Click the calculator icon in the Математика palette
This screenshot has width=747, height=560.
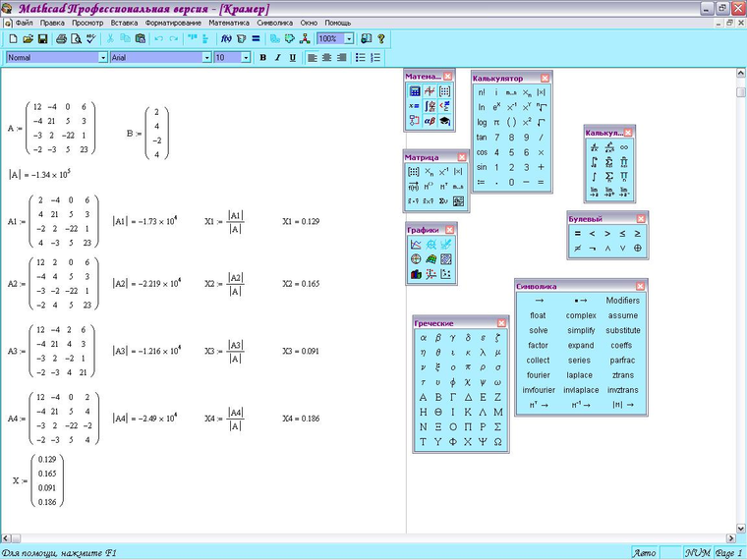[415, 91]
